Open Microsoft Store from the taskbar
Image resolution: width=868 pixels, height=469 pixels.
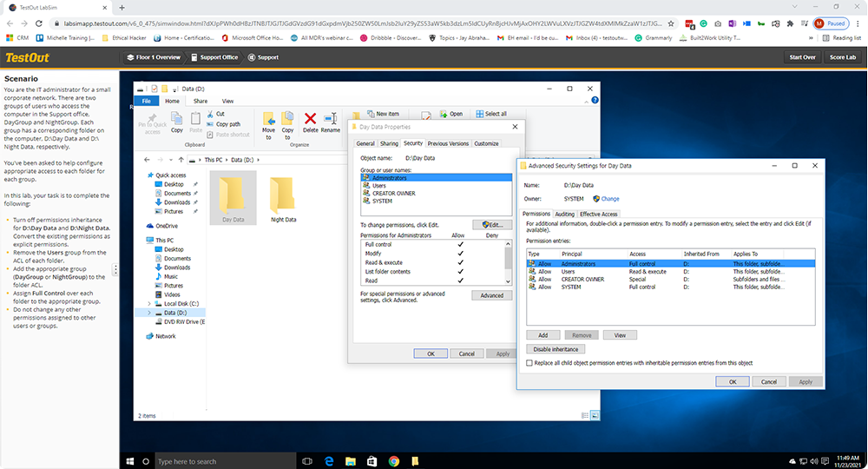[x=372, y=461]
